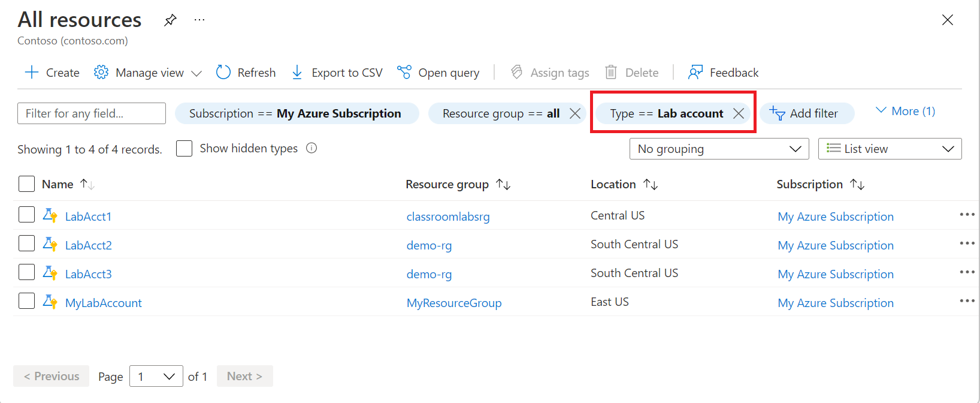Select the LabAcct1 row checkbox
The width and height of the screenshot is (980, 403).
coord(26,214)
